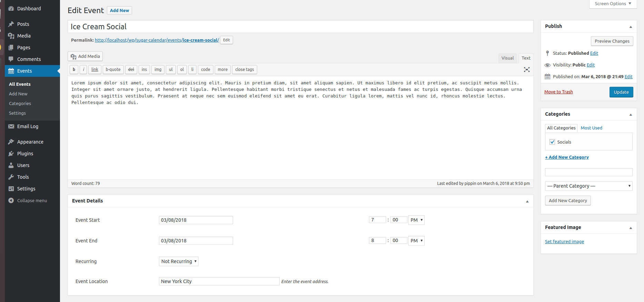Open the Not Recurring dropdown
This screenshot has width=644, height=302.
[179, 261]
